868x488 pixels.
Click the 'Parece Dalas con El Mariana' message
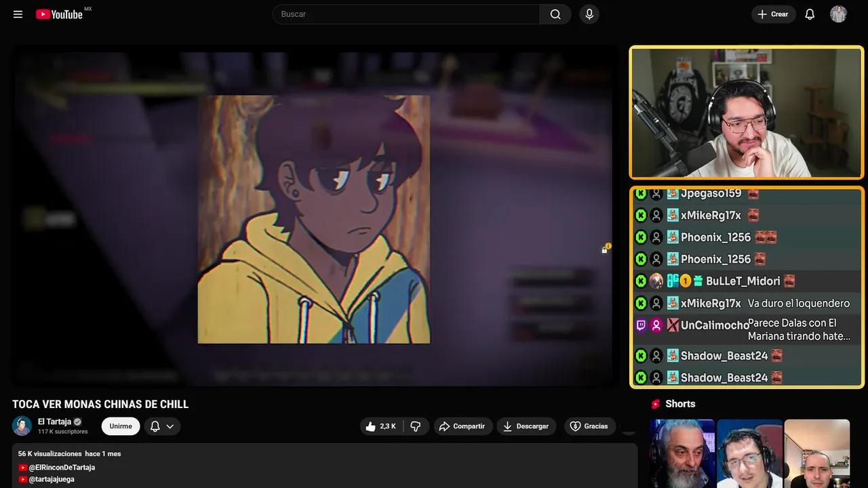pyautogui.click(x=799, y=329)
